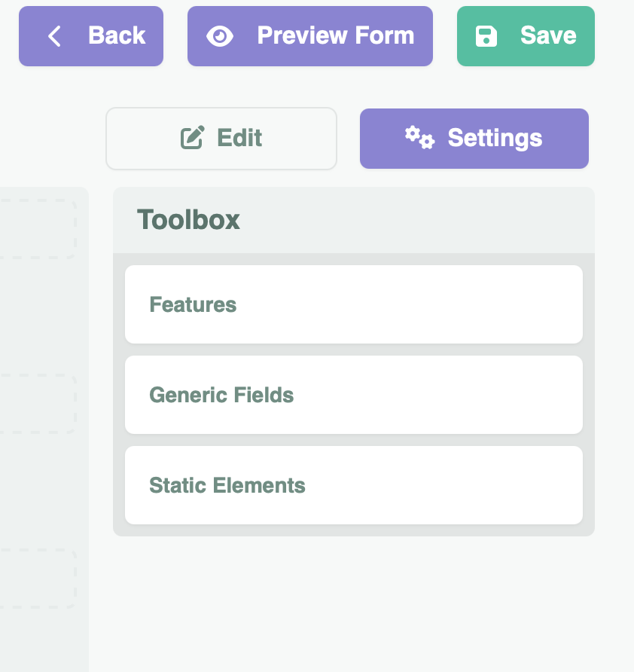
Task: Click the gears icon on Settings
Action: (419, 137)
